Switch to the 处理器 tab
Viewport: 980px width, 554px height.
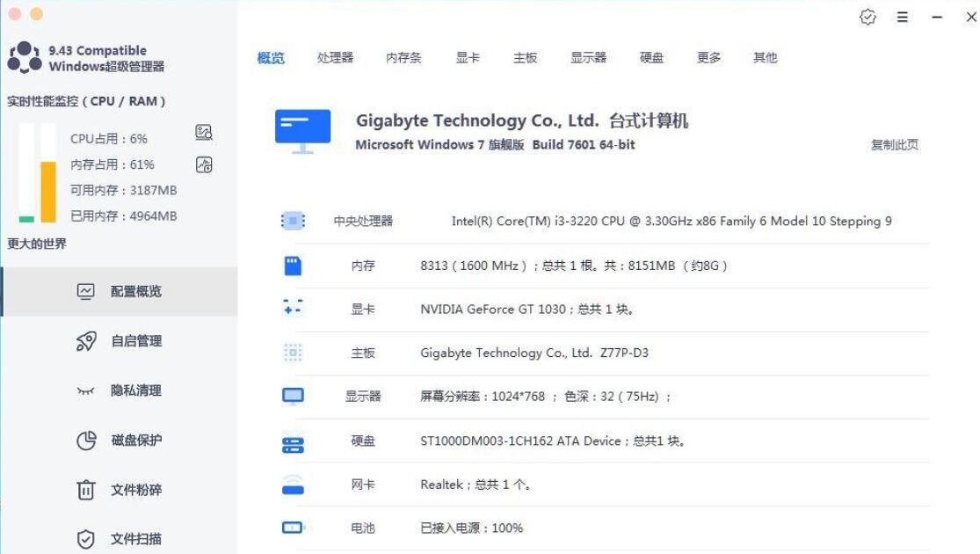coord(335,58)
